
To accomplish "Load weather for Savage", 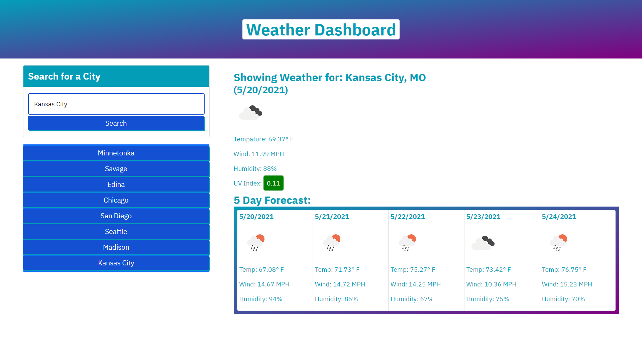I will pyautogui.click(x=116, y=169).
